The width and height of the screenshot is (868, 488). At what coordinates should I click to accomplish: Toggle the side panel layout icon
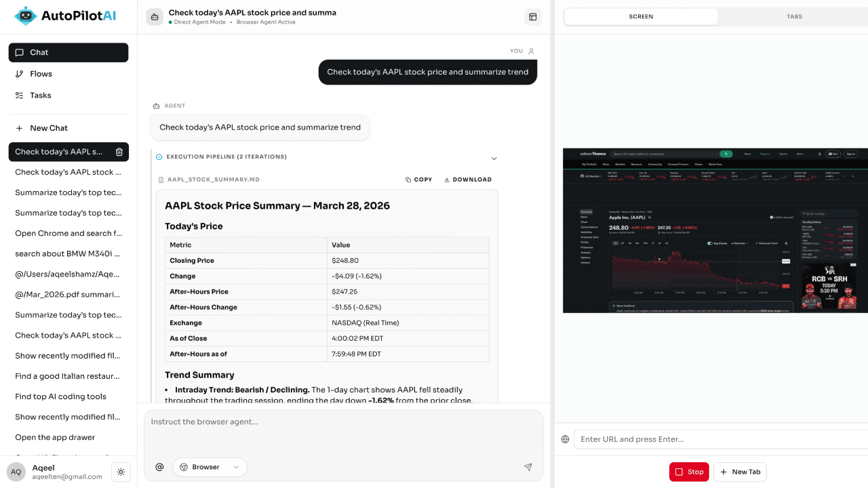click(x=533, y=17)
